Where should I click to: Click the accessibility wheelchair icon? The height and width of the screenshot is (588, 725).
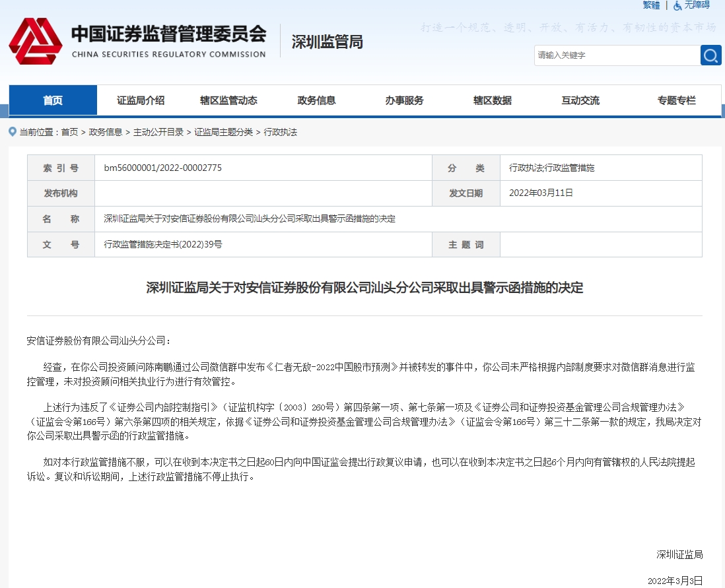677,5
